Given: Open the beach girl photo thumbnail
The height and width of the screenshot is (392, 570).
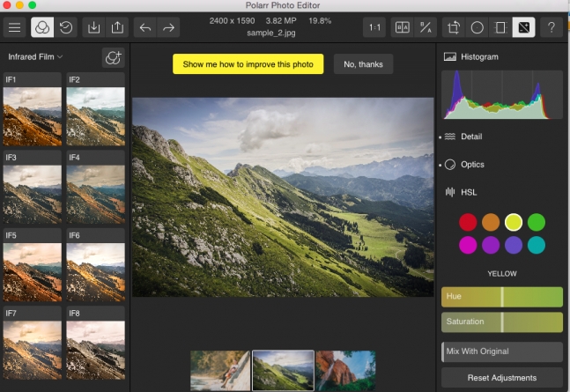Looking at the screenshot, I should 220,371.
